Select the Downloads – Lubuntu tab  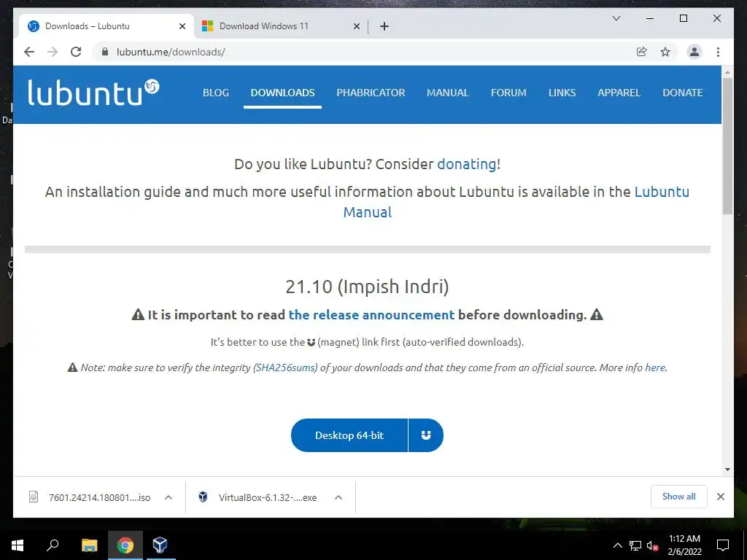pyautogui.click(x=107, y=26)
